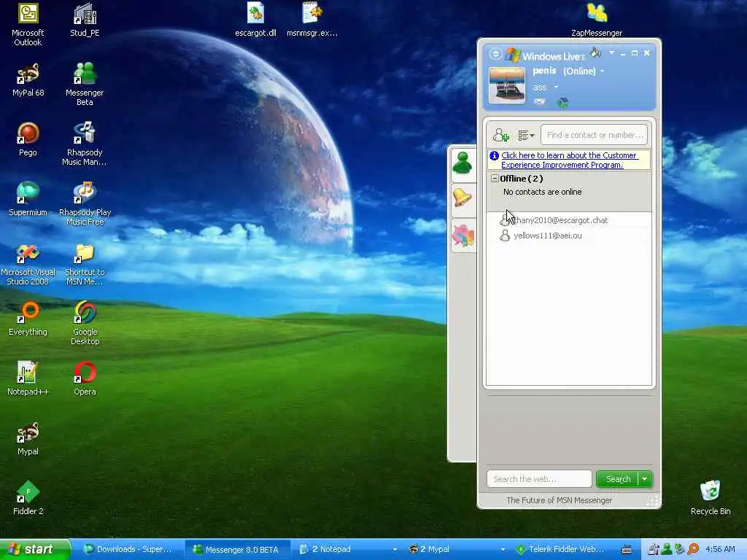The width and height of the screenshot is (747, 560).
Task: Click the lowercase Mypal desktop icon
Action: click(28, 438)
